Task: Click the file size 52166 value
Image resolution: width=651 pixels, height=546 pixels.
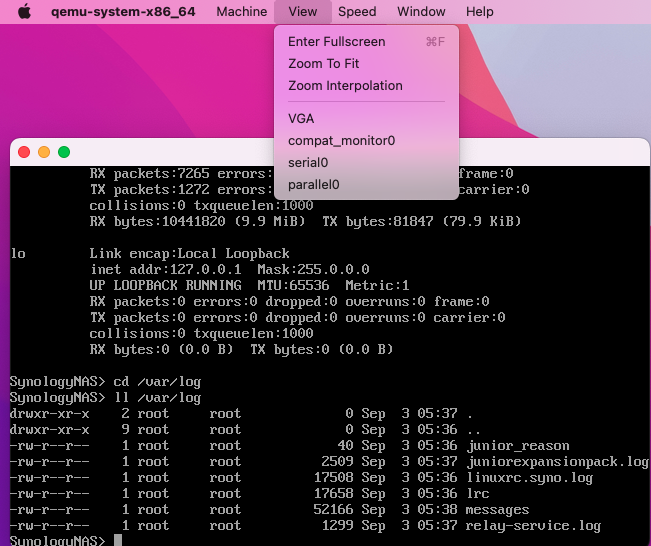Action: (x=333, y=509)
